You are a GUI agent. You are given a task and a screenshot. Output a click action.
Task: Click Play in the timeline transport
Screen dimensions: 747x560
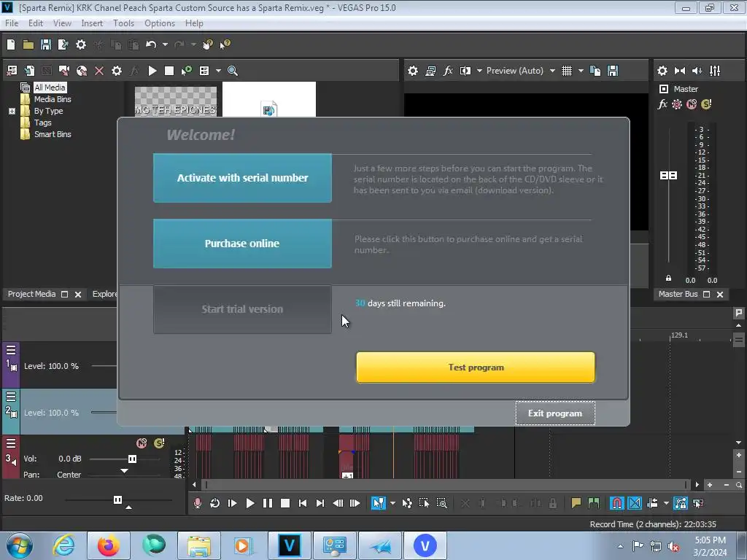pyautogui.click(x=250, y=503)
